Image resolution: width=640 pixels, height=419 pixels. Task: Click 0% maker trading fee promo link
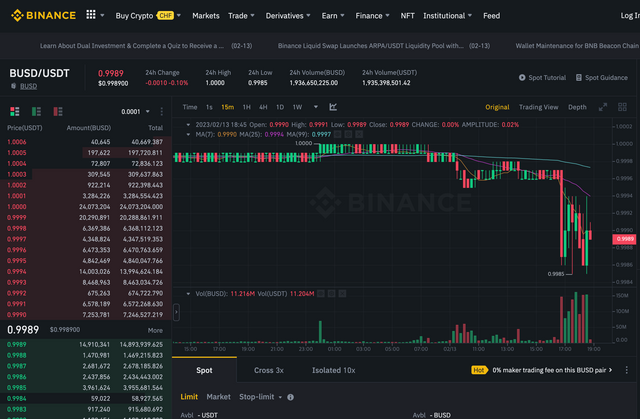pyautogui.click(x=552, y=370)
